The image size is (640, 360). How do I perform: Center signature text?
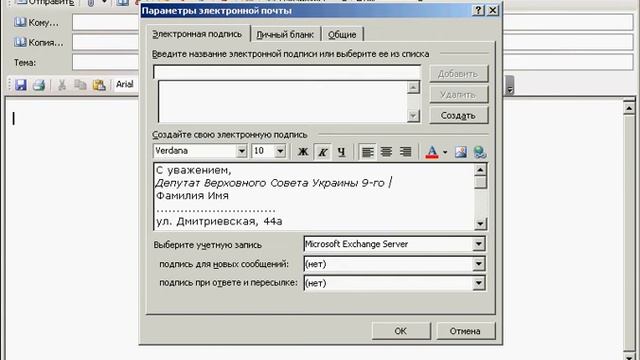pos(386,152)
